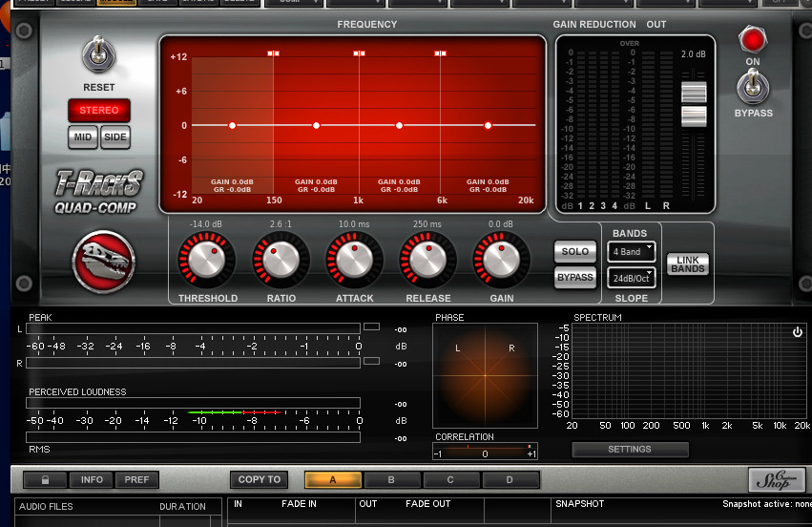Open the Custom Shop logo button

777,480
